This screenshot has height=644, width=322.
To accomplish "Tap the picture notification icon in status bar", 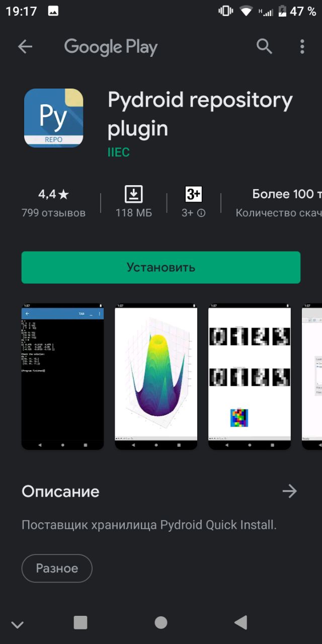I will tap(53, 11).
